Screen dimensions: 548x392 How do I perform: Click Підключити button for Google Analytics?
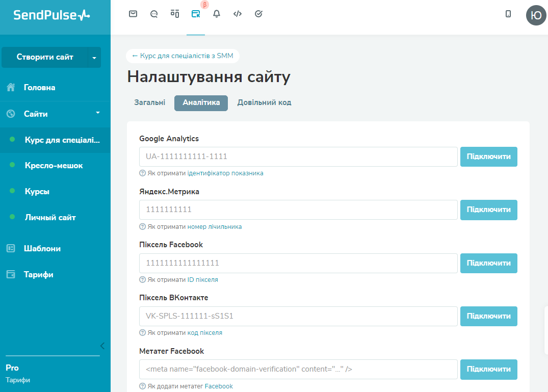488,156
